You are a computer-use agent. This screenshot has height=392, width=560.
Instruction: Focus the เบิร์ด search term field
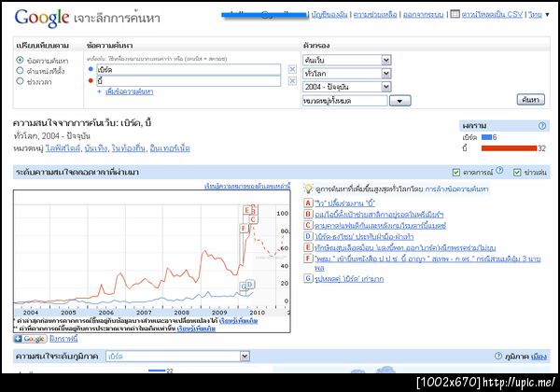189,70
